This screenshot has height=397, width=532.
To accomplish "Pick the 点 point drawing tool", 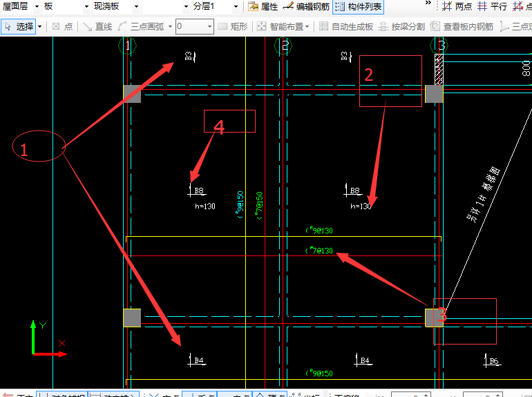I will tap(63, 26).
